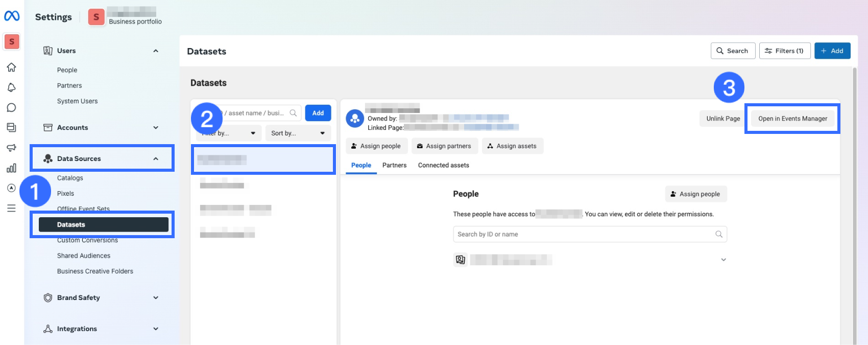Collapse the Data Sources chevron
The image size is (868, 345).
pyautogui.click(x=156, y=158)
